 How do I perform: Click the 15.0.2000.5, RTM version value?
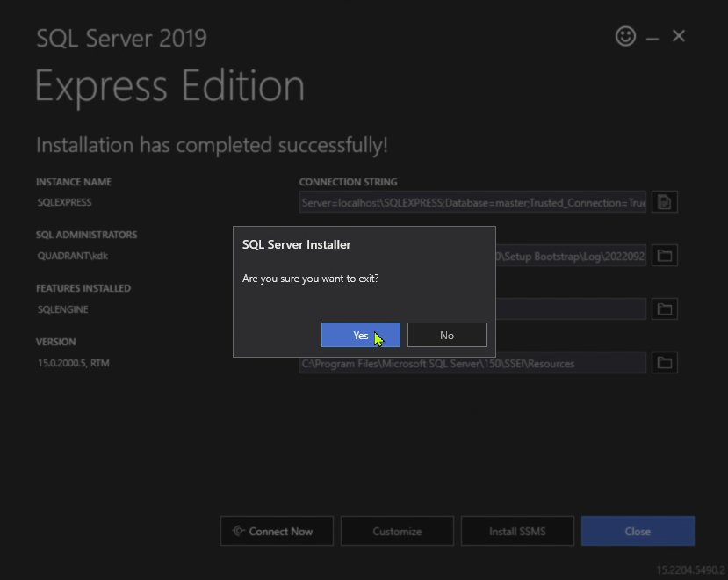[x=74, y=362]
